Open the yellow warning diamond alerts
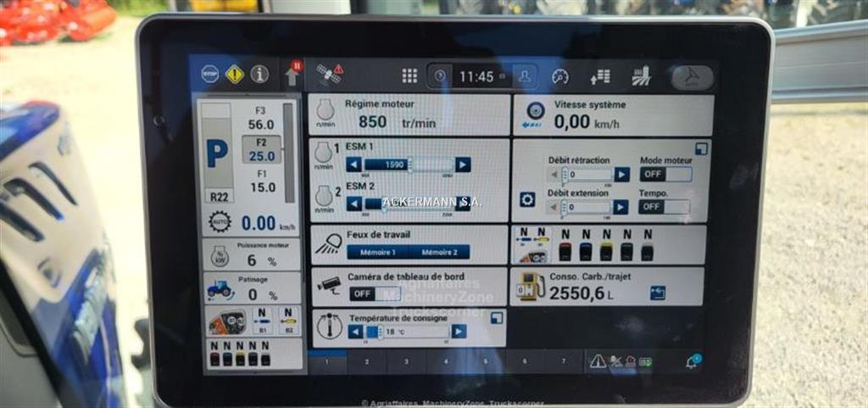The image size is (868, 408). (235, 75)
